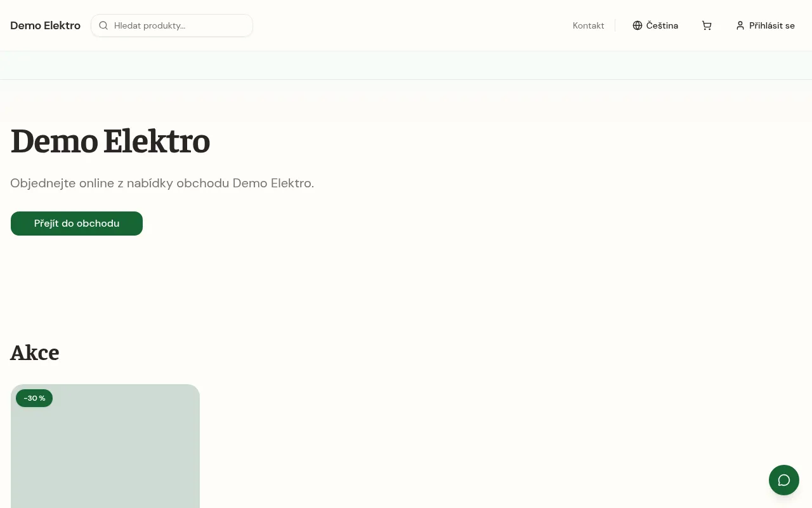Click the Přejít do obchodu button
This screenshot has height=508, width=812.
77,224
